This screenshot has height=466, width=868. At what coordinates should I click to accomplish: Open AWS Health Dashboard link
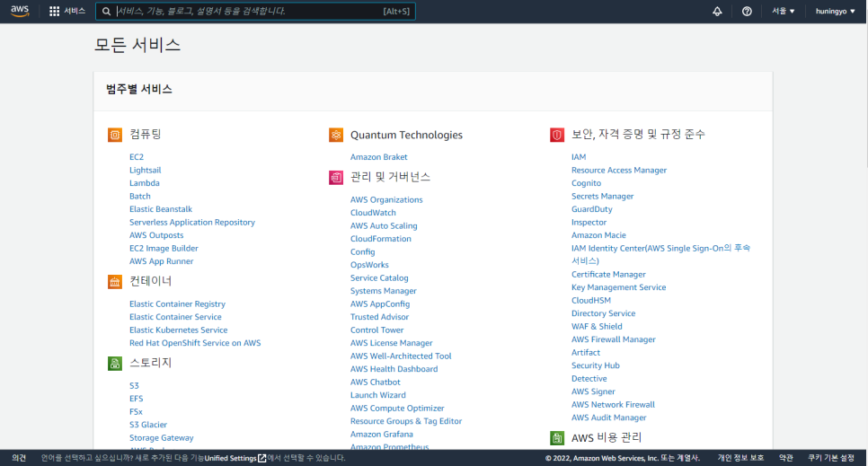[x=394, y=369]
